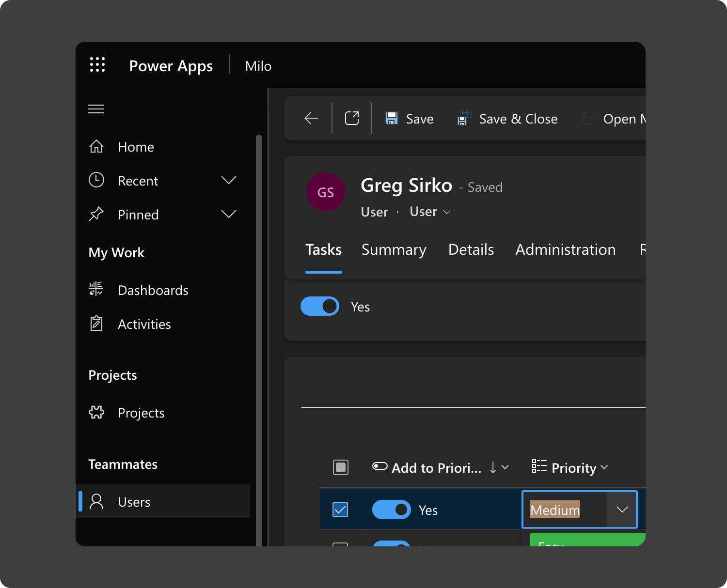The width and height of the screenshot is (727, 588).
Task: Switch to the Administration tab
Action: pos(565,249)
